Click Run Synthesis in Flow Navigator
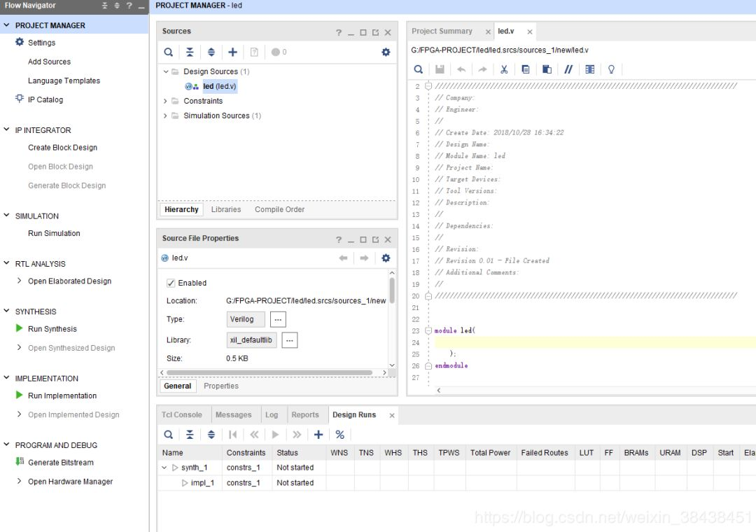 52,329
